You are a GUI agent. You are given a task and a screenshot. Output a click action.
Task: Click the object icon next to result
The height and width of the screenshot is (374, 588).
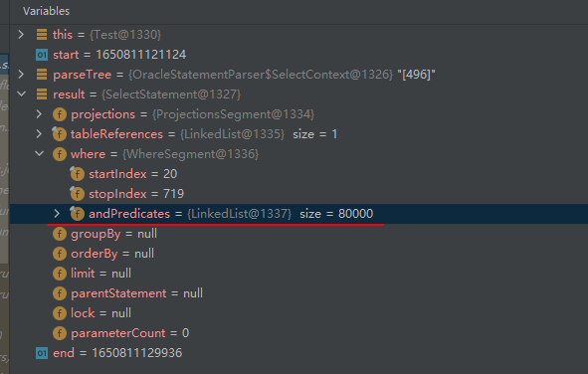[x=42, y=94]
